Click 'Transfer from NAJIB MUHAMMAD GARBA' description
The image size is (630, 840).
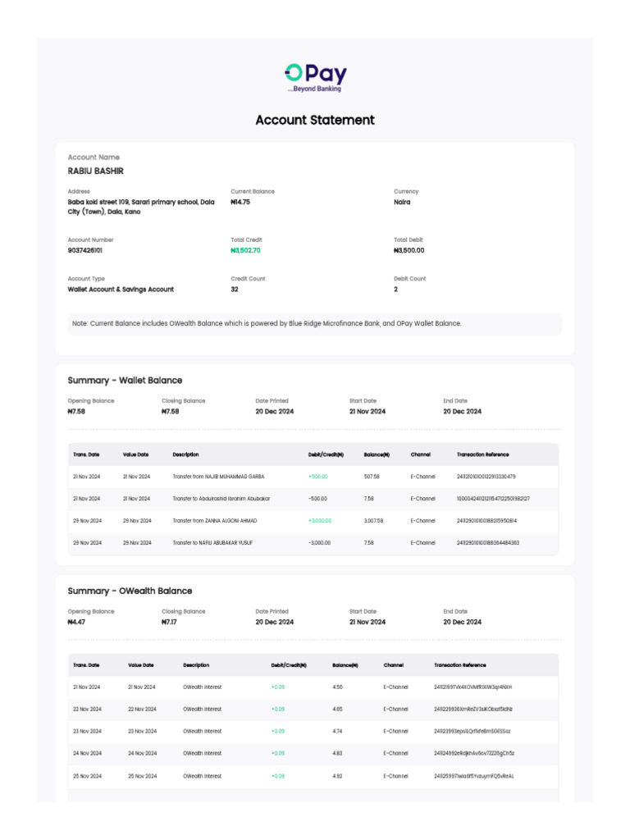tap(218, 477)
